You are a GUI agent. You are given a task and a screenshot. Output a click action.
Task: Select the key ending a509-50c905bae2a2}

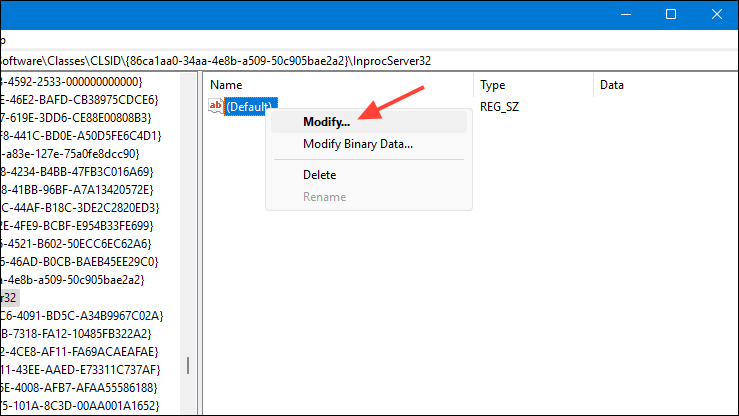click(72, 279)
